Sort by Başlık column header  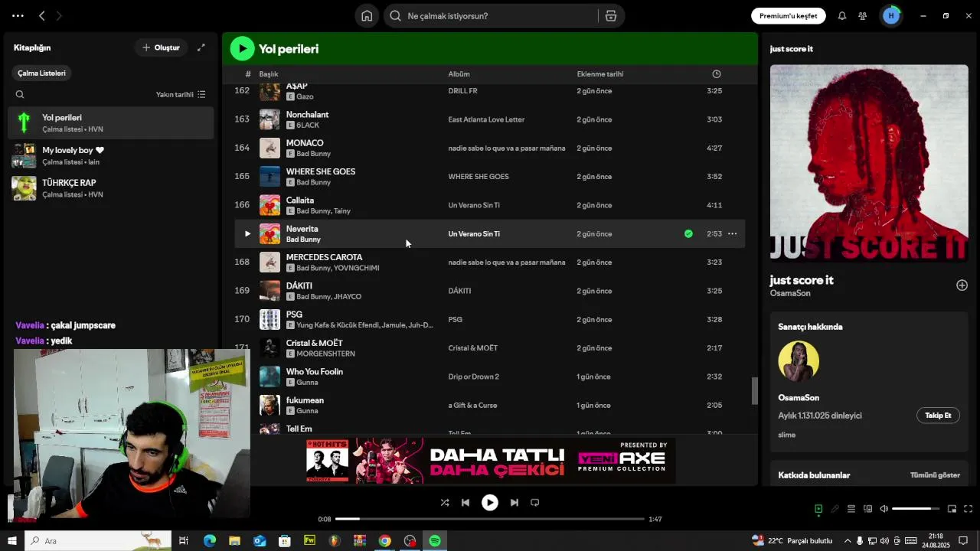point(269,74)
